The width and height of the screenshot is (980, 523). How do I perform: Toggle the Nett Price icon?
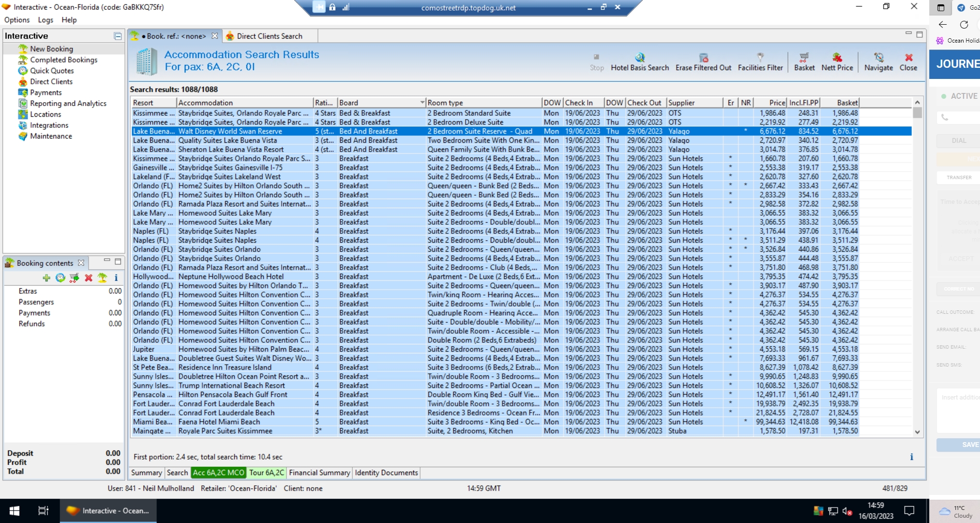[837, 58]
